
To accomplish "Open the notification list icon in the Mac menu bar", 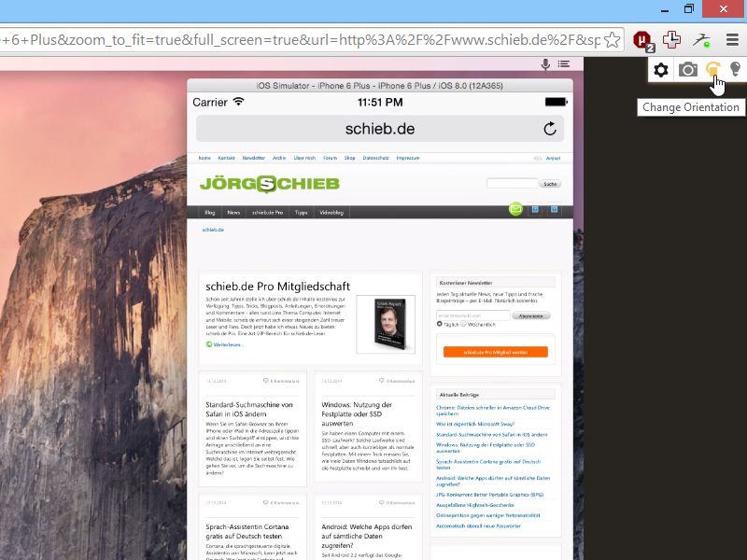I will click(564, 63).
